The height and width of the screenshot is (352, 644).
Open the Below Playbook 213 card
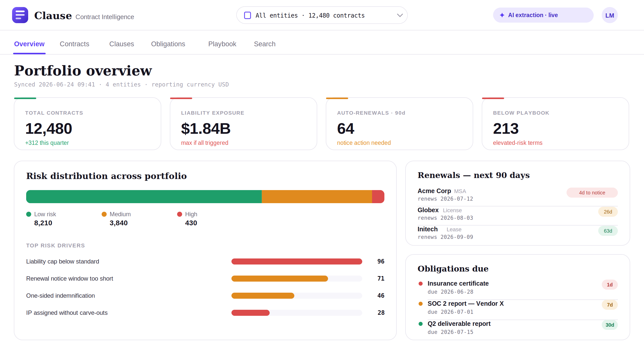tap(555, 124)
